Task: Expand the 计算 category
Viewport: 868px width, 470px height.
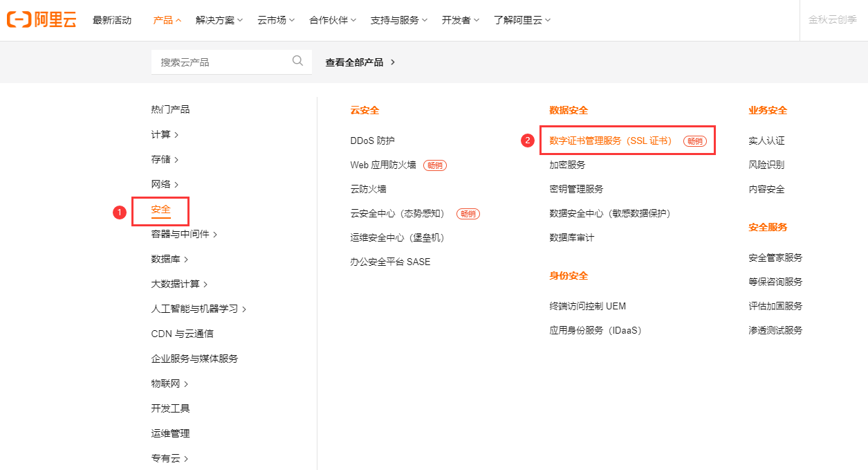Action: [165, 134]
